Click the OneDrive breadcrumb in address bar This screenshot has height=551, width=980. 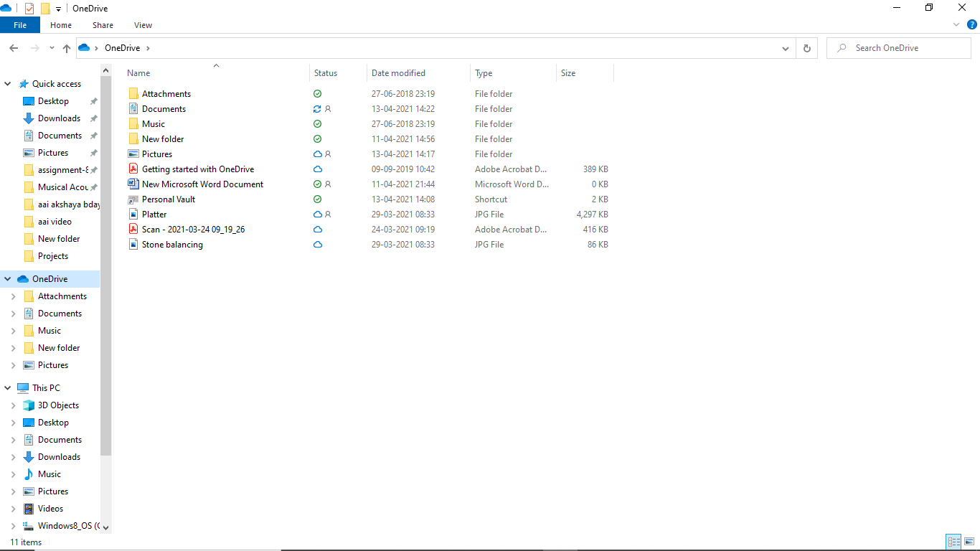[122, 48]
